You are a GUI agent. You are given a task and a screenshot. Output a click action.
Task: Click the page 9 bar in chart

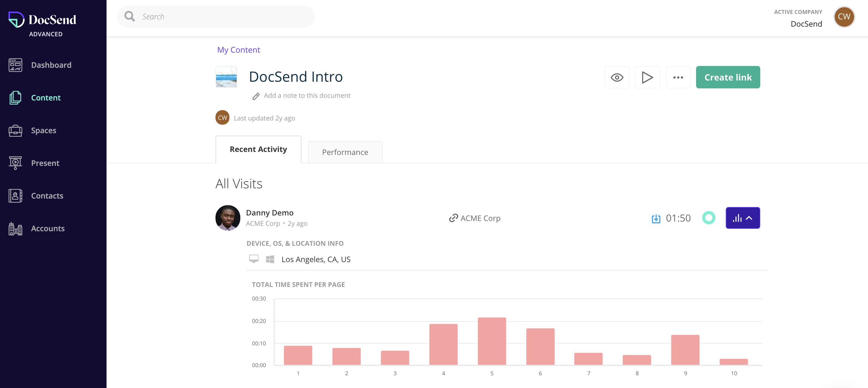pyautogui.click(x=686, y=350)
